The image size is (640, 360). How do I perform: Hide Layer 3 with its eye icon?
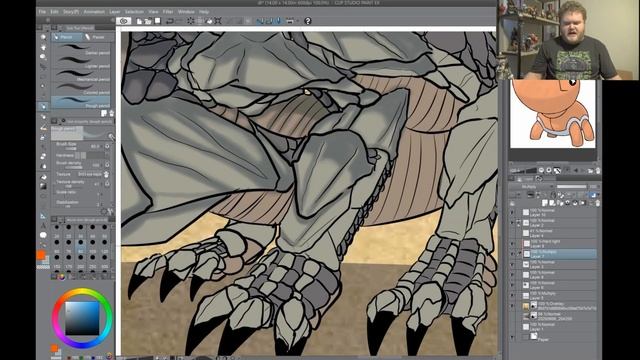pos(512,264)
